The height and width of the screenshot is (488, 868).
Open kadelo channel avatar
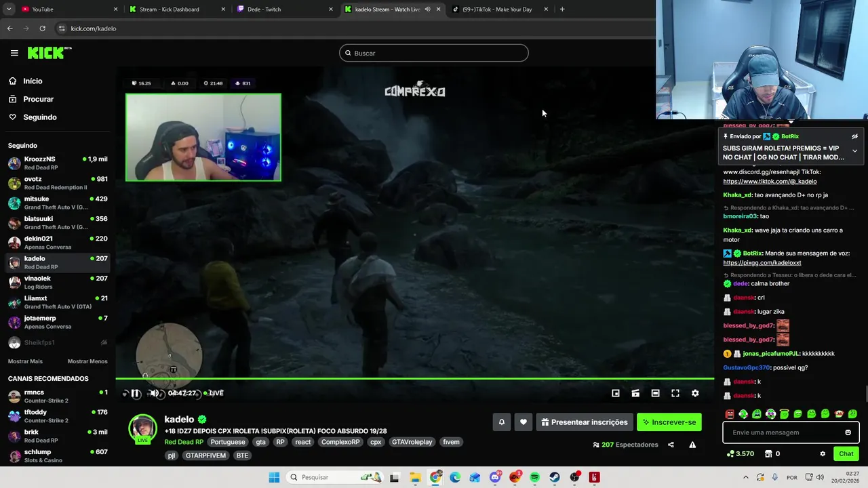click(x=142, y=428)
